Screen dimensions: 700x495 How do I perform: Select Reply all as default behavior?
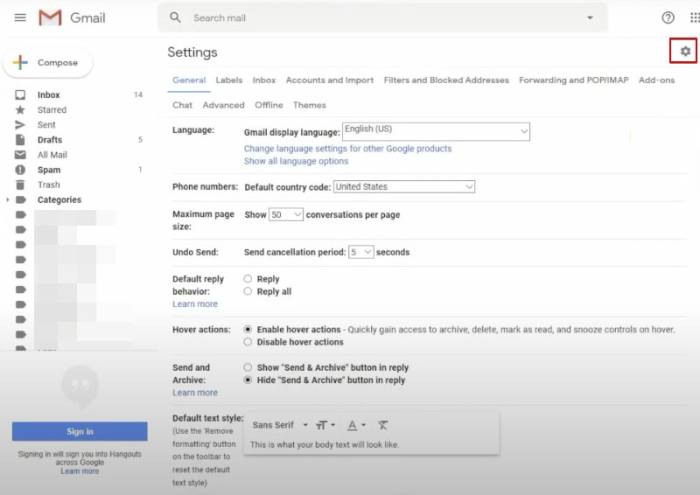tap(248, 291)
